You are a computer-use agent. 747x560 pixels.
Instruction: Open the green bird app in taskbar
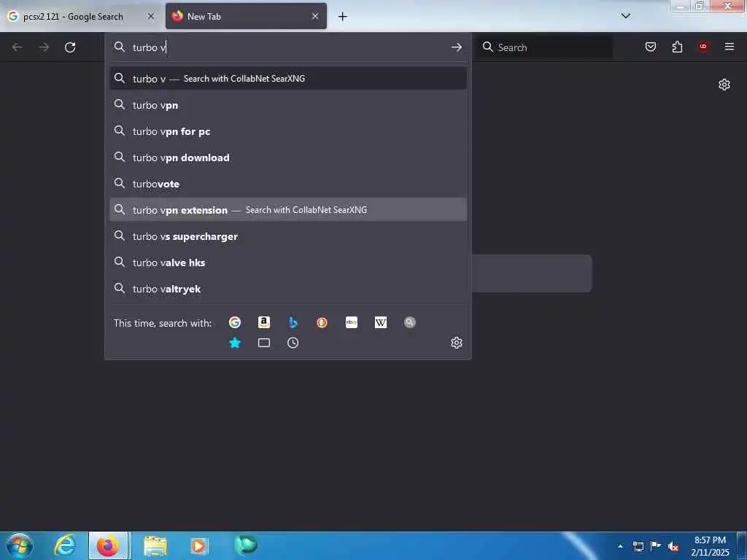click(245, 545)
